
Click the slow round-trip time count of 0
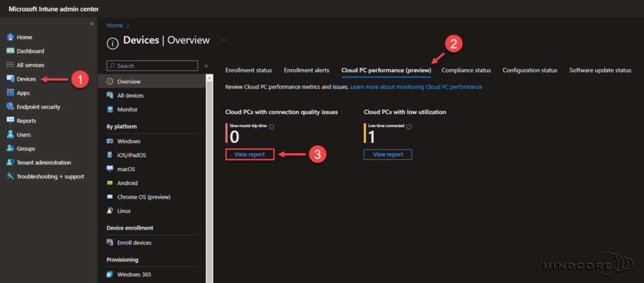(x=235, y=136)
